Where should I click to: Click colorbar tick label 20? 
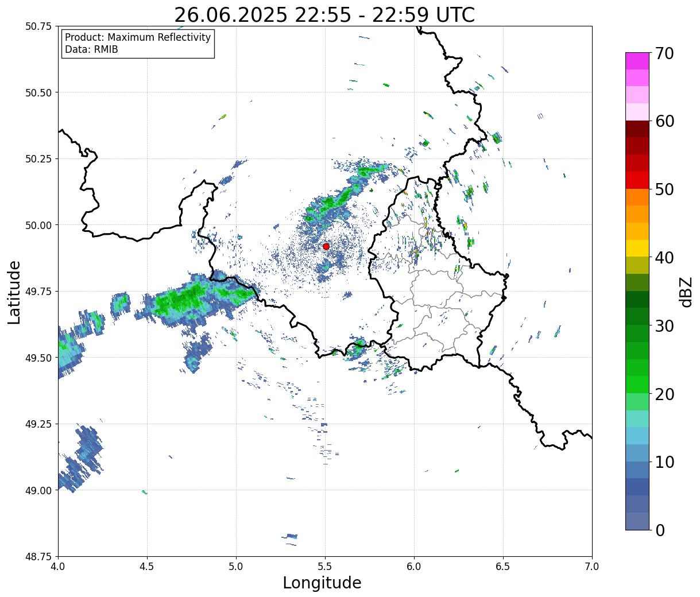point(664,394)
